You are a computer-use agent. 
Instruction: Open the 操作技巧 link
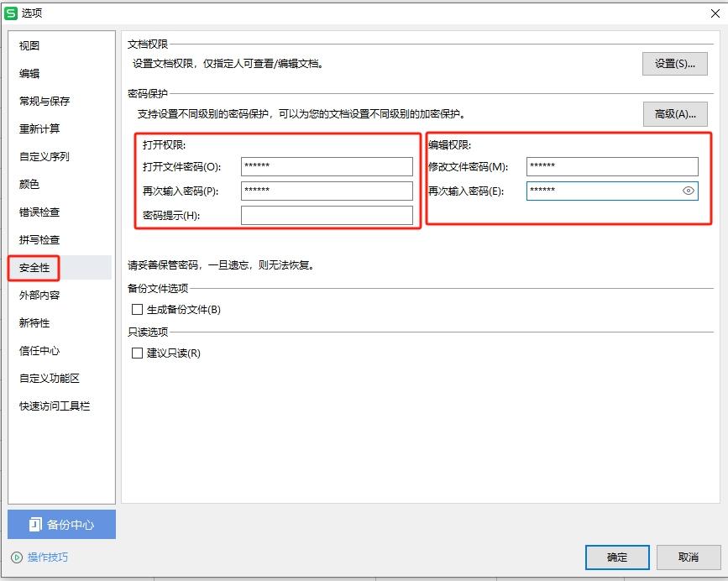47,557
